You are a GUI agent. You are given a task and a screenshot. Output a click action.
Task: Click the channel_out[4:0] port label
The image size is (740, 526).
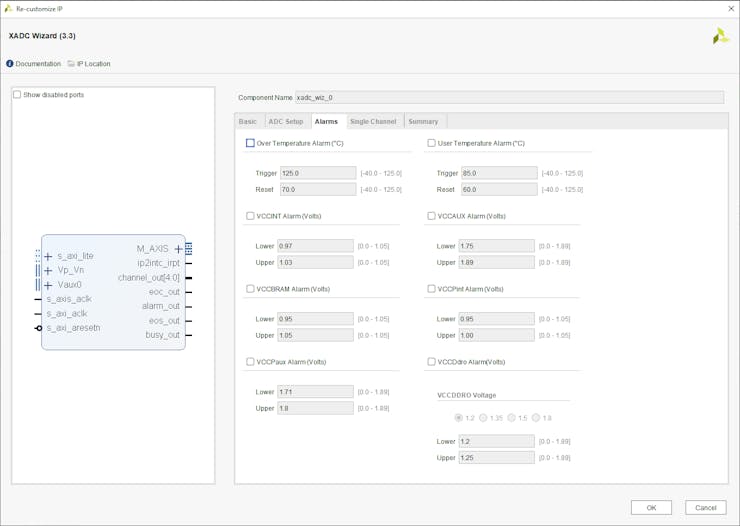[x=149, y=277]
